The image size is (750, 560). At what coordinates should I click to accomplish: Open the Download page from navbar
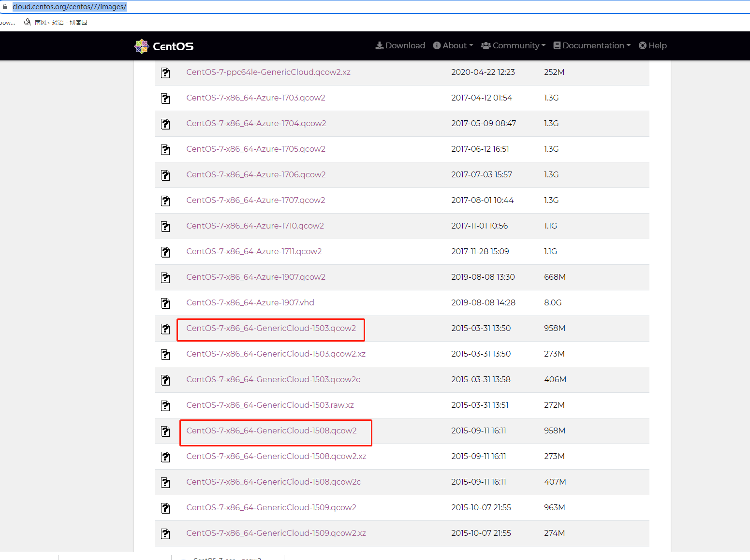tap(400, 45)
